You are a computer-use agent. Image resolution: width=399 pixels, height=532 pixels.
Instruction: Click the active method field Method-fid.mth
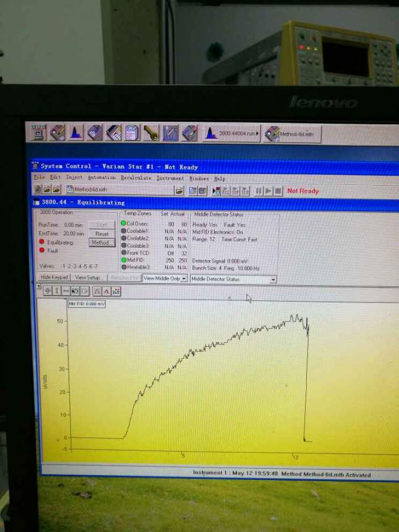(119, 190)
